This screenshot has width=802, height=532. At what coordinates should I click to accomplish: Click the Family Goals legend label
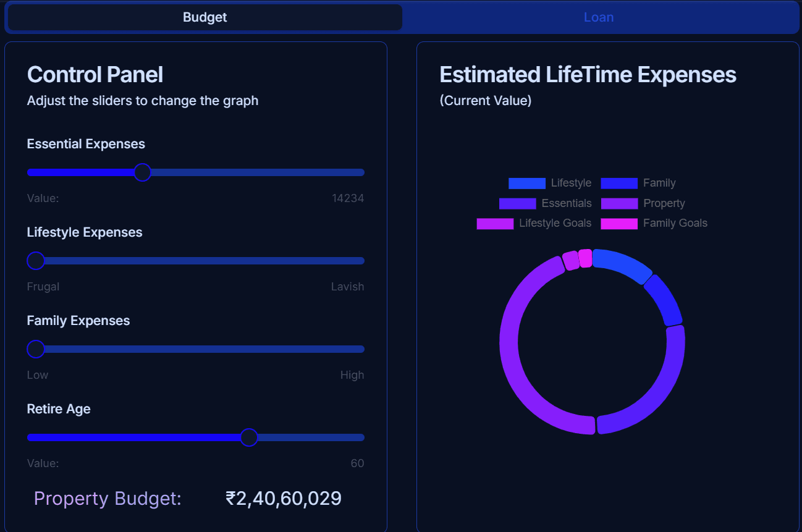click(x=675, y=224)
